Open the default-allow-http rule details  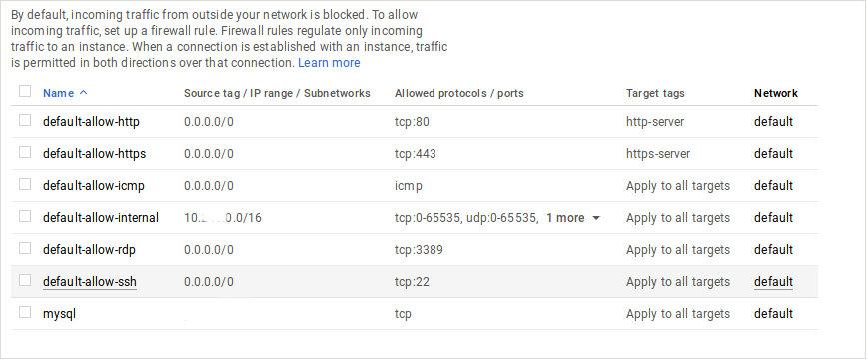click(x=91, y=121)
